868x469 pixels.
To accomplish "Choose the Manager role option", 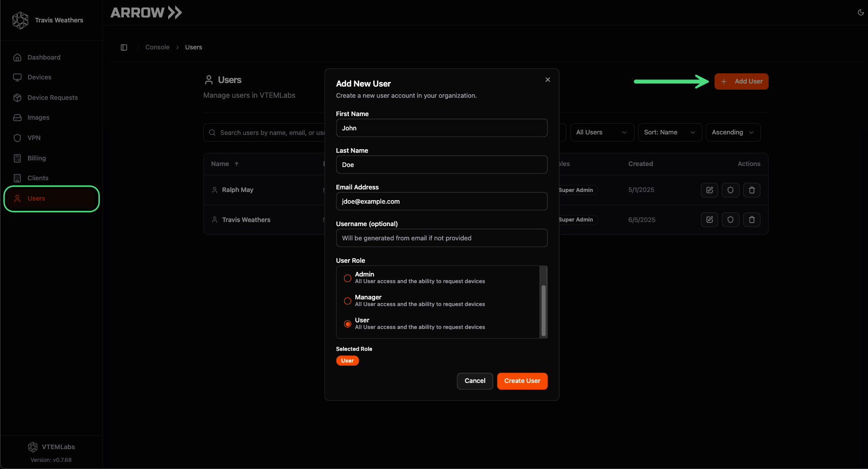I will click(x=347, y=301).
